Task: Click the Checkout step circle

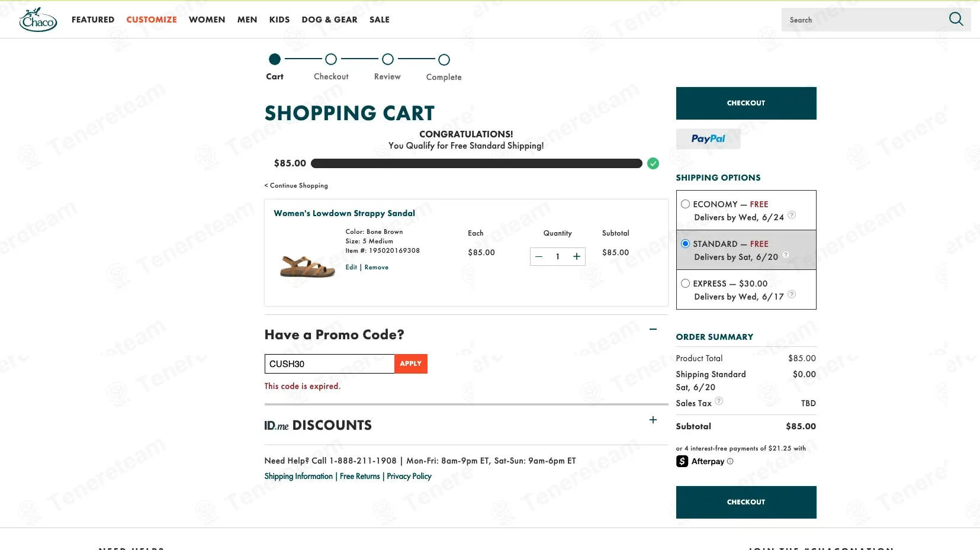Action: pos(331,59)
